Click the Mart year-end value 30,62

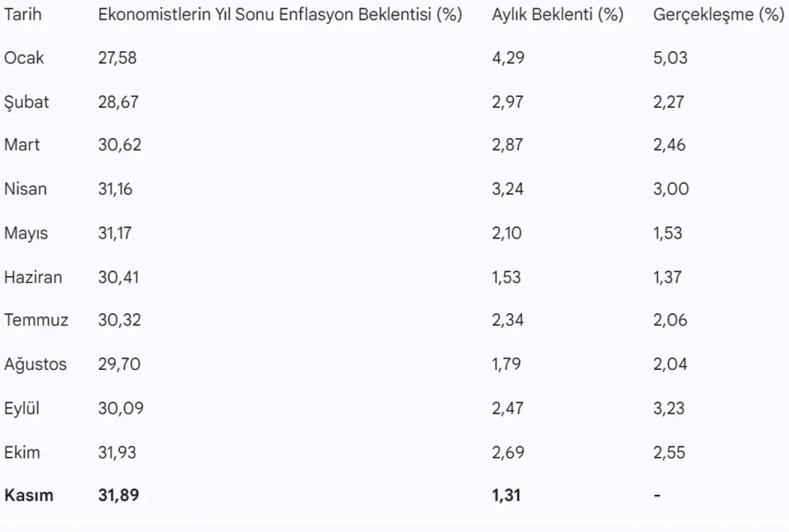120,145
